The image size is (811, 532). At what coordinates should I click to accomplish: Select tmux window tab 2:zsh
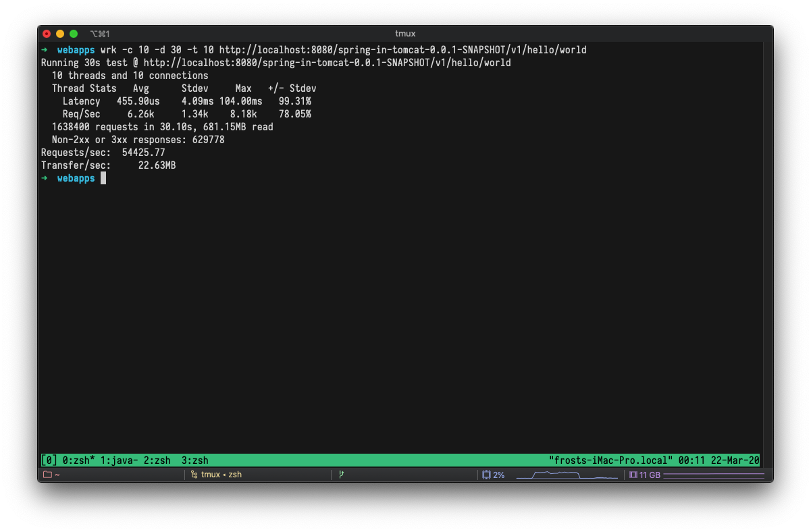(x=157, y=460)
